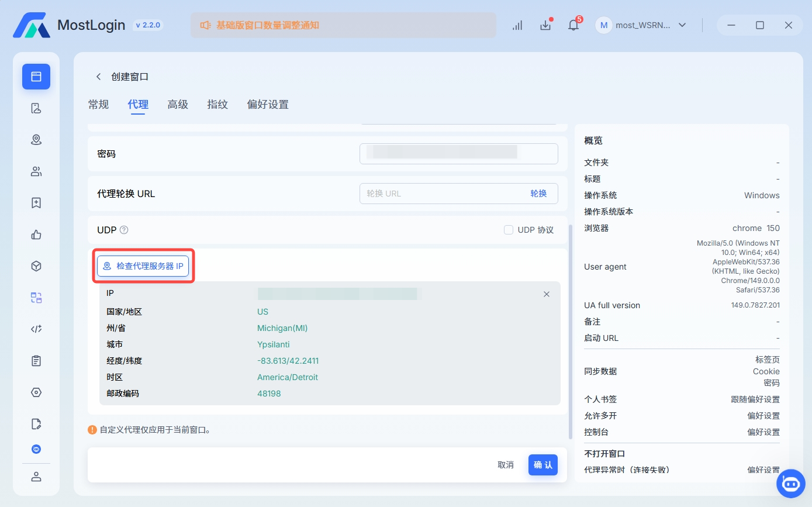Viewport: 812px width, 507px height.
Task: Open the clipboard log sidebar icon
Action: tap(36, 361)
